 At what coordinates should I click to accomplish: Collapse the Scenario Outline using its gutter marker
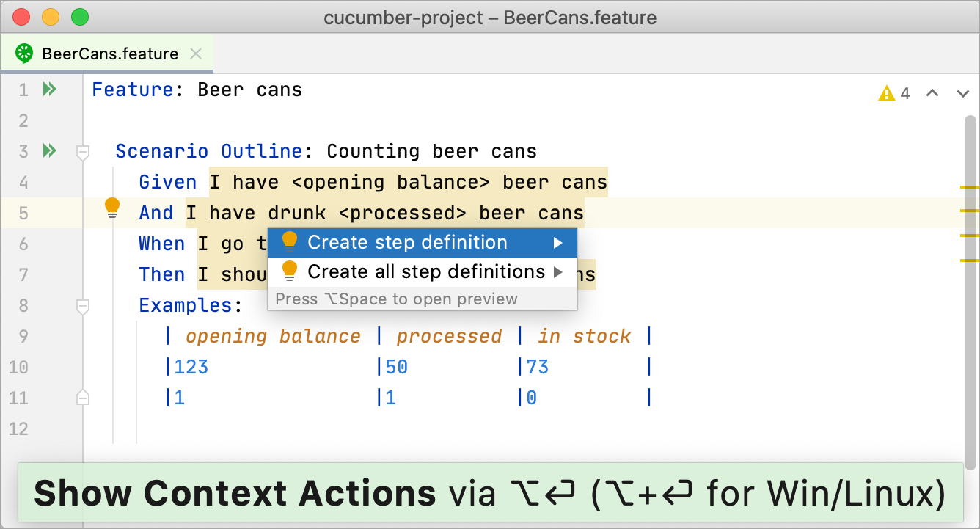click(x=82, y=153)
